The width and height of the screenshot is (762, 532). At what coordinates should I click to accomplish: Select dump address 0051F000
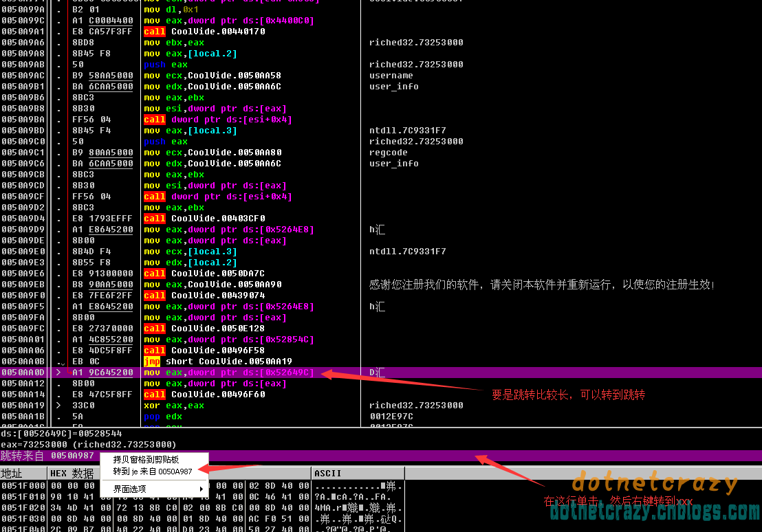coord(23,486)
